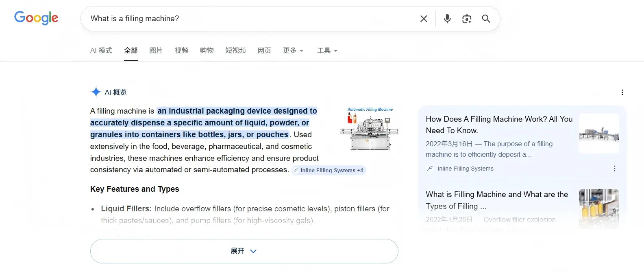The width and height of the screenshot is (644, 272).
Task: Open the 视频 tab
Action: (x=181, y=50)
